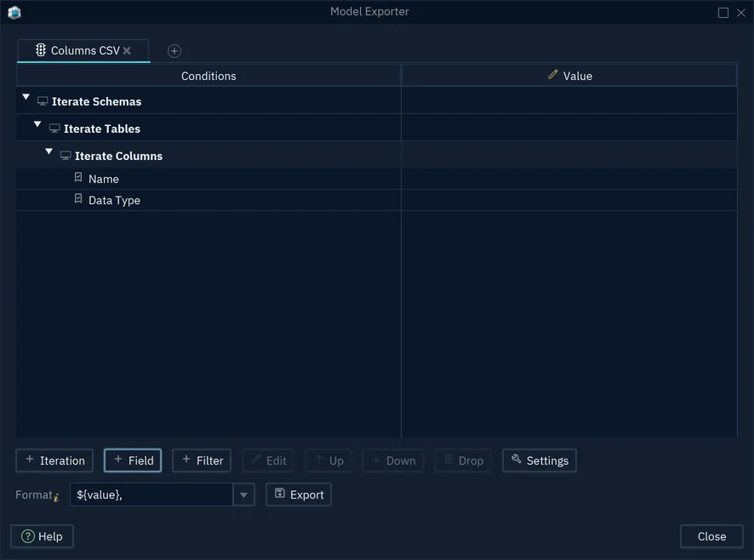Click the monitor icon beside Iterate Tables
Viewport: 754px width, 560px height.
coord(54,129)
